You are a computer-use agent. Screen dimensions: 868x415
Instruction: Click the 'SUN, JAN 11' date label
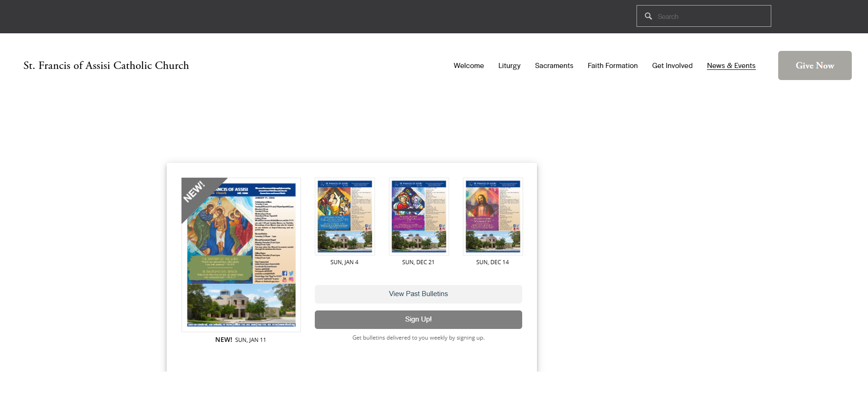click(250, 340)
